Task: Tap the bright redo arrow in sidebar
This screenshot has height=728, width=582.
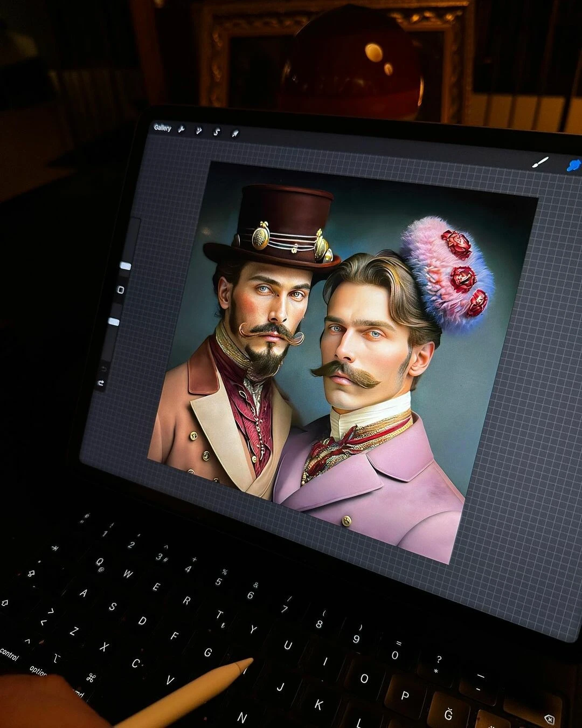Action: (x=101, y=383)
